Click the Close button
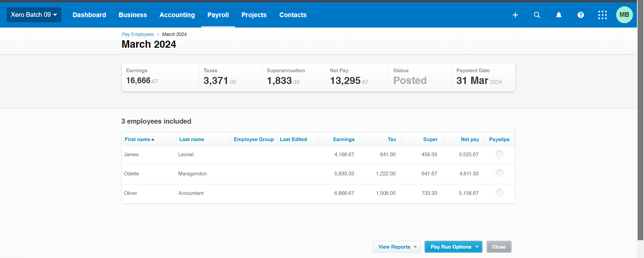The image size is (644, 258). 499,247
